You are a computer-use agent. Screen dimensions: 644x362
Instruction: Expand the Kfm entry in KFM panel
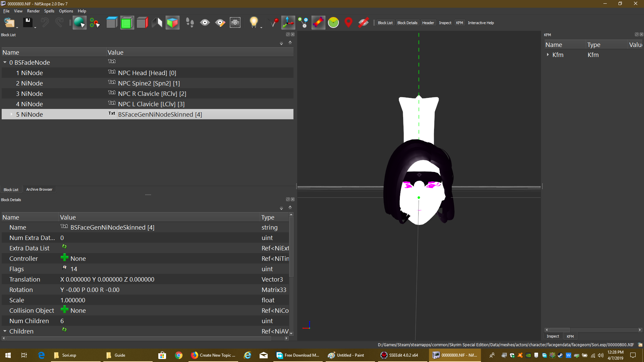(x=548, y=55)
